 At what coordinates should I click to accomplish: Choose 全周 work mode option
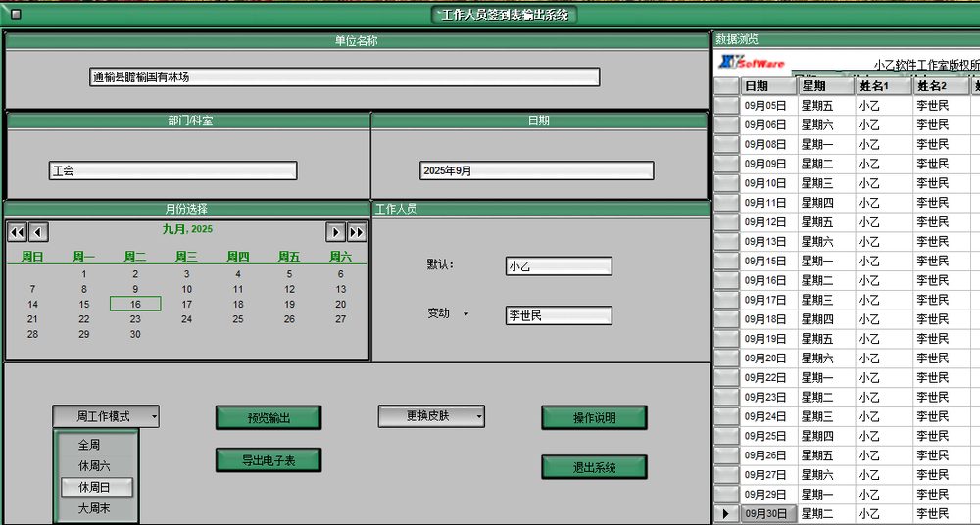(x=89, y=445)
